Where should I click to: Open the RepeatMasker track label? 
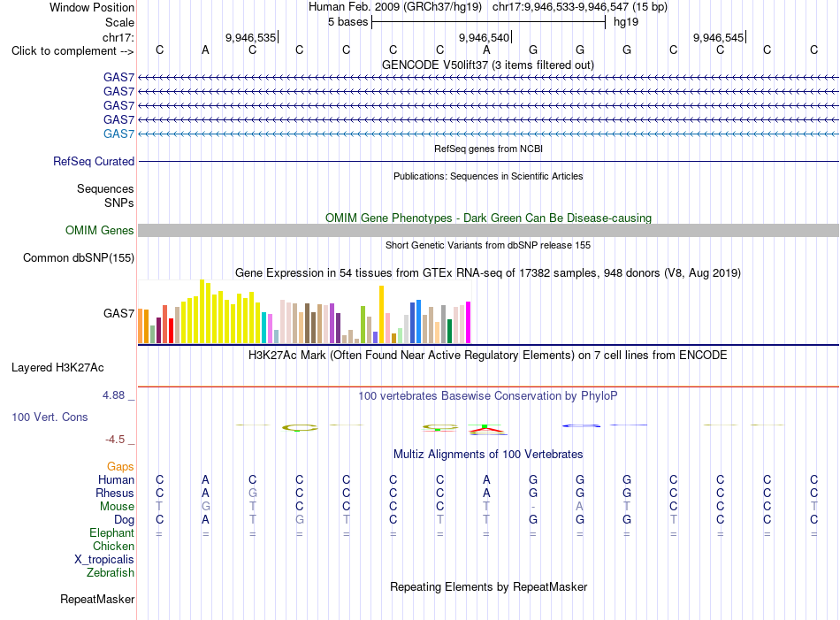coord(97,599)
